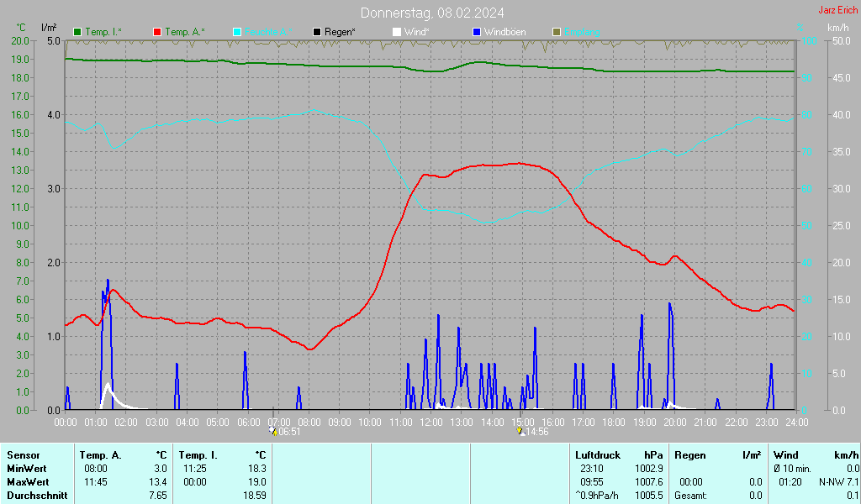Click the '20.0' top °C axis value
Image resolution: width=861 pixels, height=504 pixels.
(x=20, y=40)
